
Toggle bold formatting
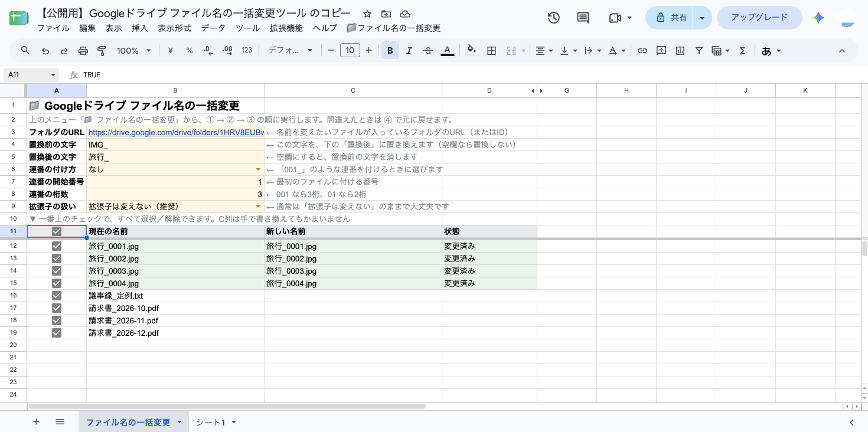tap(390, 51)
